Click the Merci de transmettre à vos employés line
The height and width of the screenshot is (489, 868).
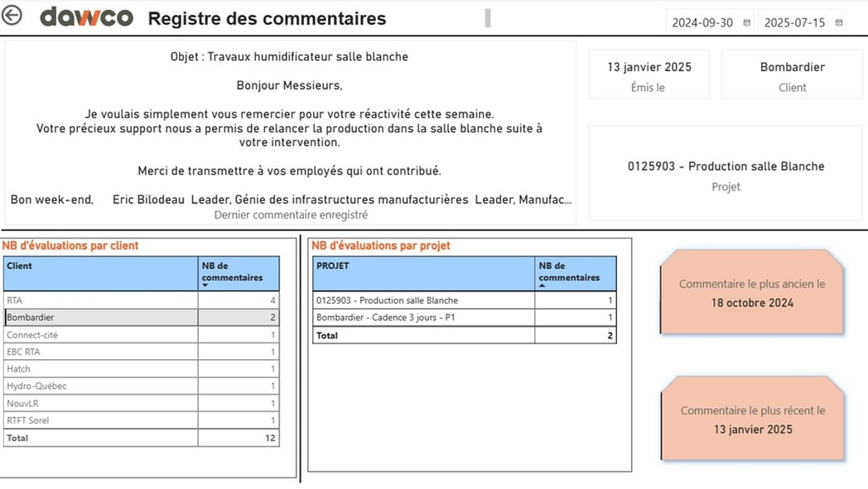pyautogui.click(x=289, y=171)
